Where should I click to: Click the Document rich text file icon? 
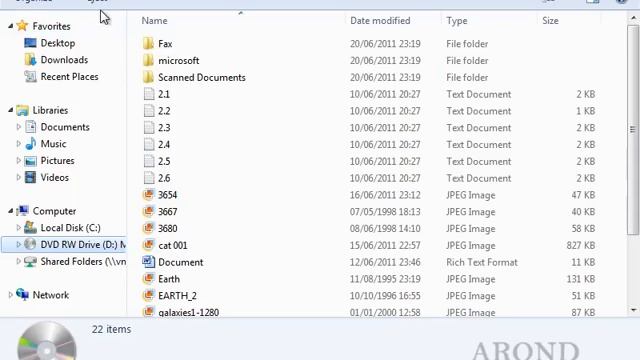149,262
